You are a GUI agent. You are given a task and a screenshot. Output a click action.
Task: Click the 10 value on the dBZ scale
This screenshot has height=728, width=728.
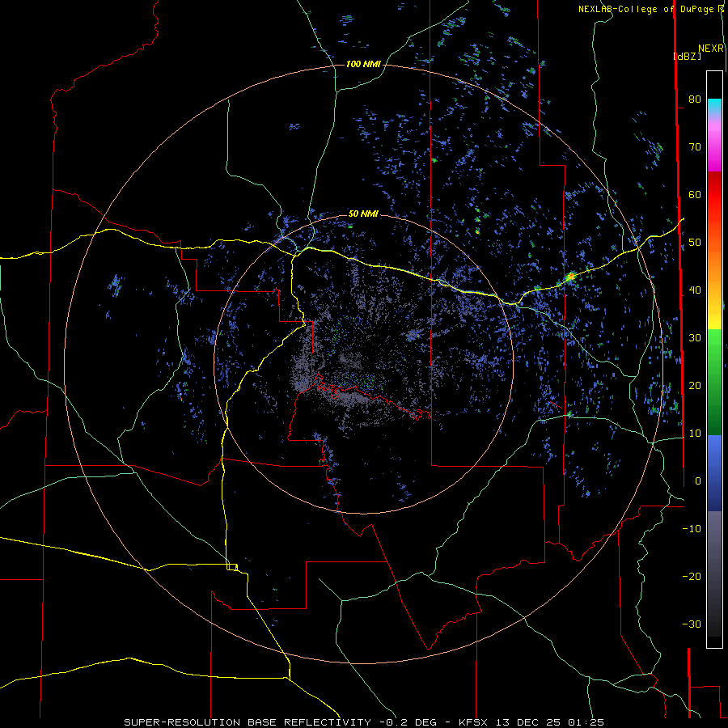coord(695,434)
